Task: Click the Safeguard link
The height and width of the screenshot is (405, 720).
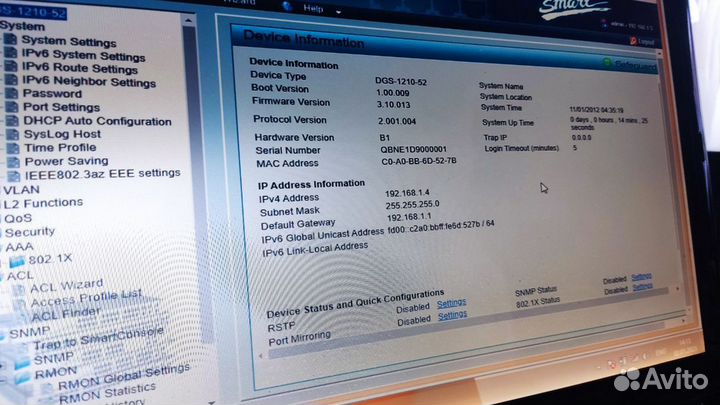Action: click(x=636, y=67)
